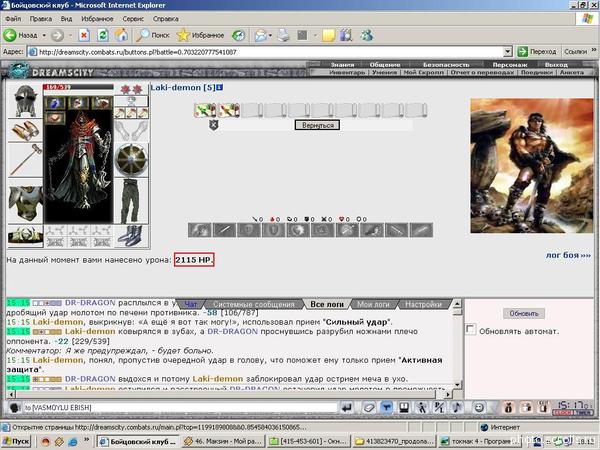Viewport: 600px width, 450px height.
Task: Open the 'лог боя' link
Action: click(568, 255)
